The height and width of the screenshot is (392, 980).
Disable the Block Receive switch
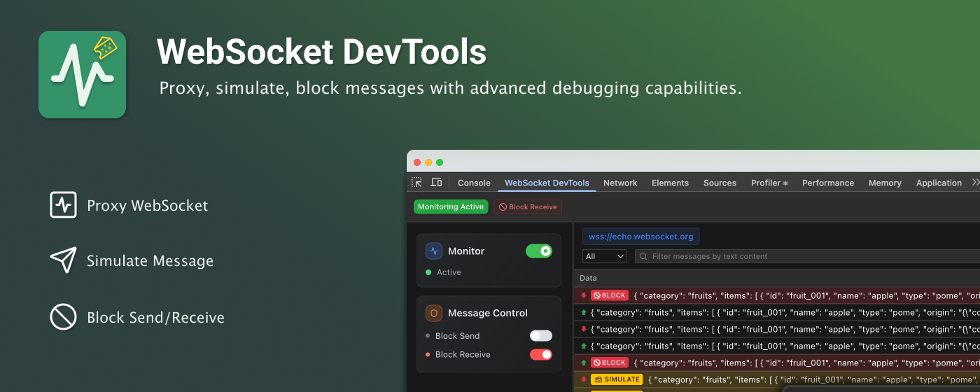[x=541, y=354]
